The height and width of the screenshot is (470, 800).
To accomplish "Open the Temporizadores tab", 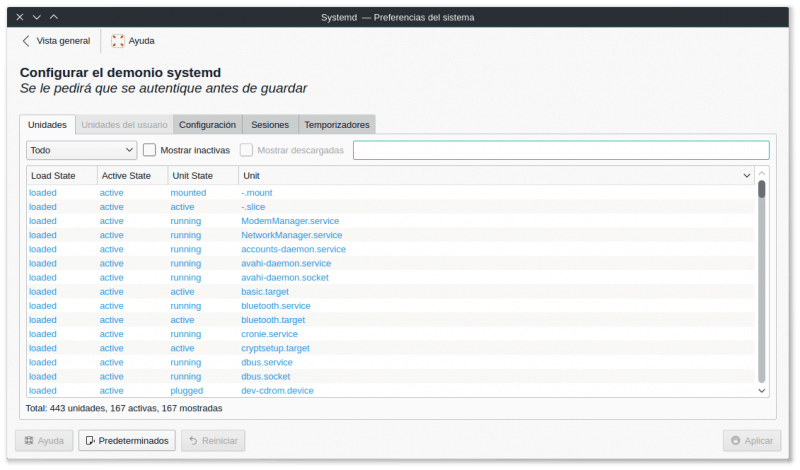I will (337, 125).
